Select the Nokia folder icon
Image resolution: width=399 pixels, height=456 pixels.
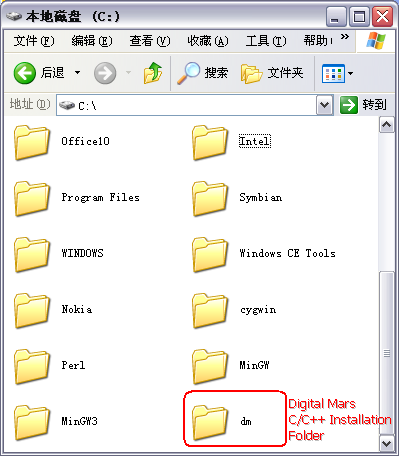(32, 311)
